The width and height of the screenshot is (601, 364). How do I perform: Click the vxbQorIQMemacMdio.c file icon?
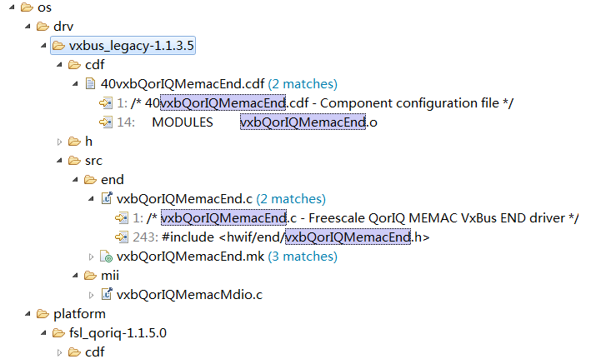[107, 294]
